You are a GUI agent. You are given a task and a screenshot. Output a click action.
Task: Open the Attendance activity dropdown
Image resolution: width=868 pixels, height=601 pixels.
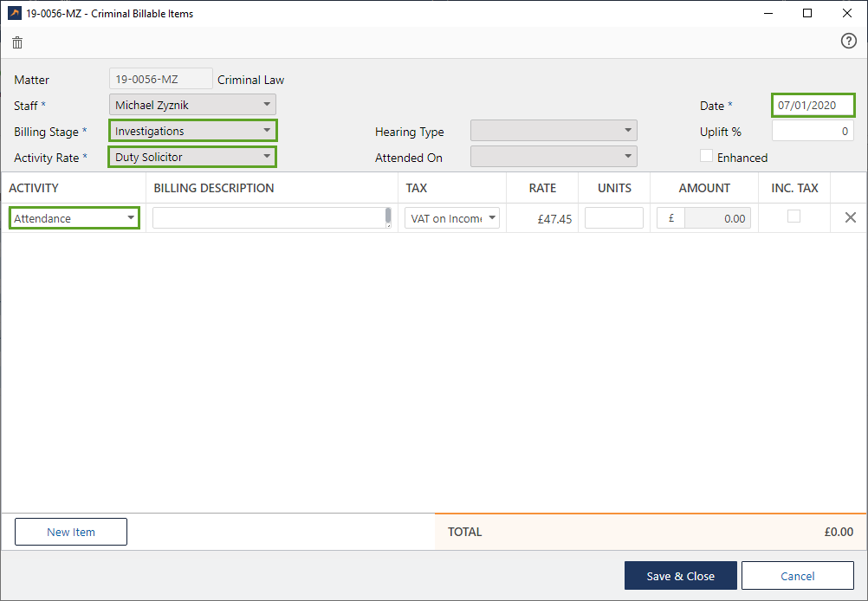(x=74, y=218)
